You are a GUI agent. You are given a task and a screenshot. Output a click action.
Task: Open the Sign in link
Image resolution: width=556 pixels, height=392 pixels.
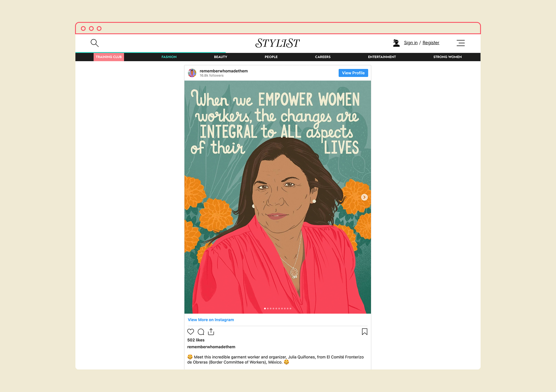[x=411, y=43]
